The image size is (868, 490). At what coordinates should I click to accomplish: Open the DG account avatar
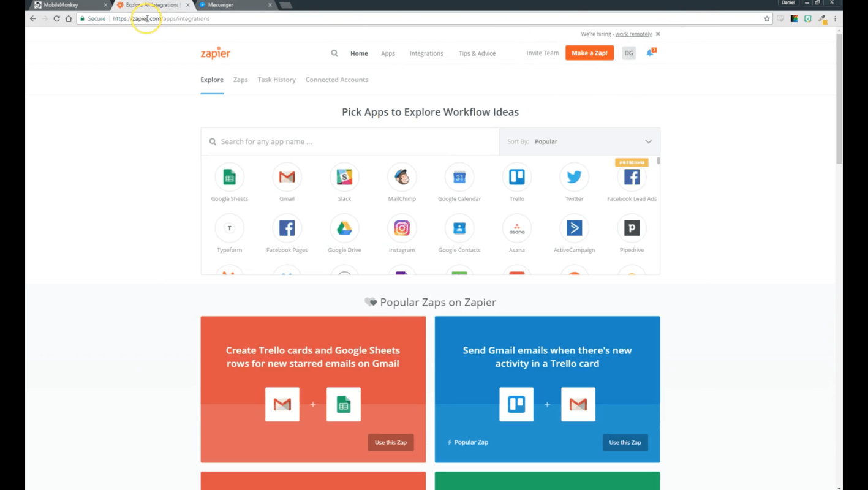click(629, 53)
